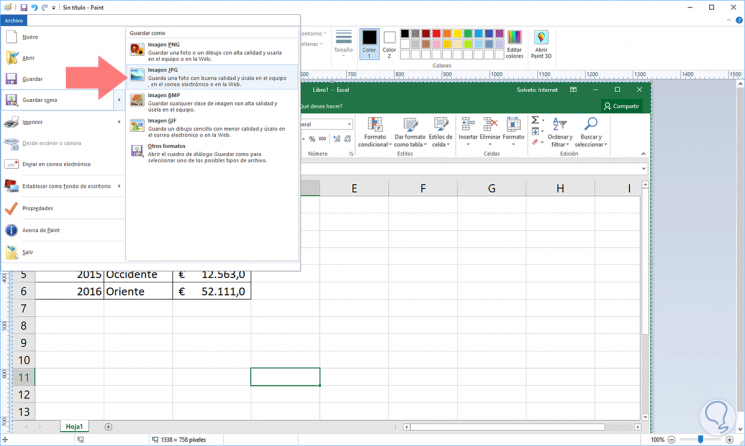Pick the yellow color in palette
The image size is (745, 446).
pos(457,33)
